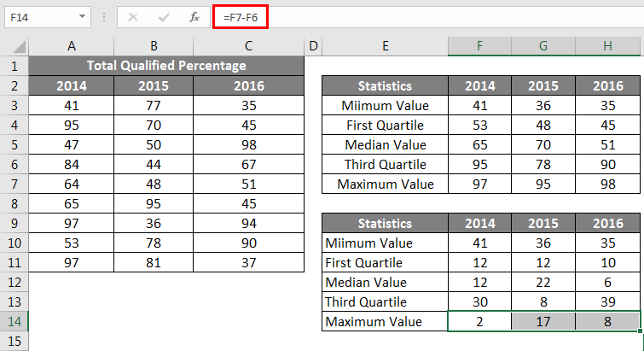Click cell H13 with value 39
Viewport: 644px width, 351px height.
[x=608, y=302]
